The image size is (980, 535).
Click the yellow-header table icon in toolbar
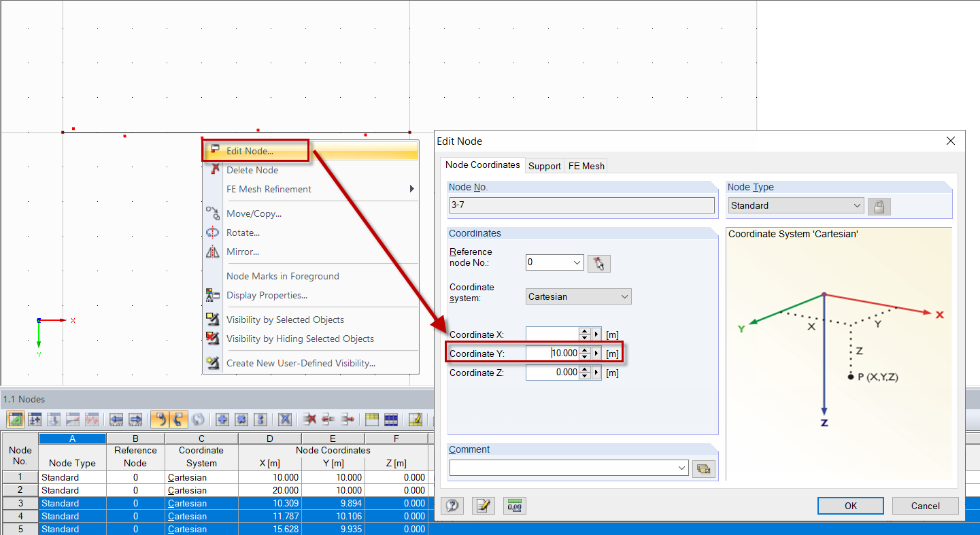[372, 419]
